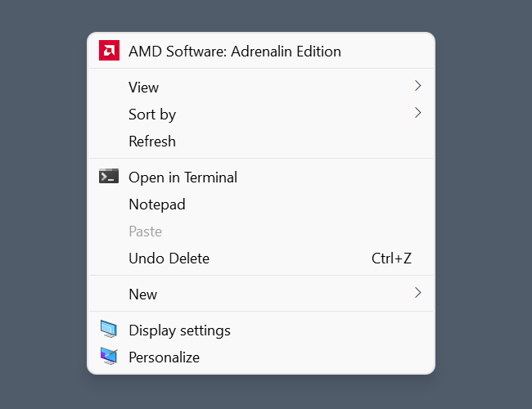Open Display settings by its label
Viewport: 532px width, 409px height.
pos(179,330)
